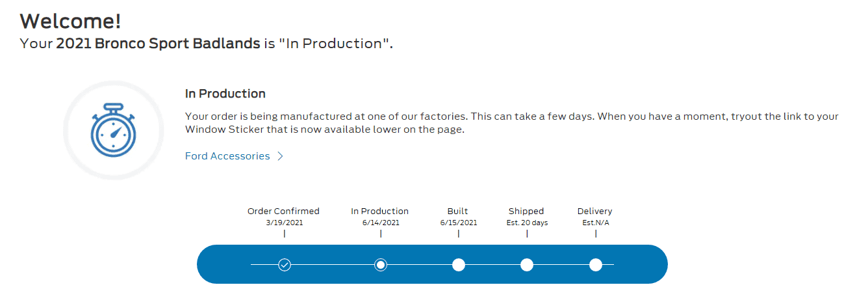Click the Est. 20 days shipping estimate
This screenshot has width=868, height=300.
(x=527, y=223)
